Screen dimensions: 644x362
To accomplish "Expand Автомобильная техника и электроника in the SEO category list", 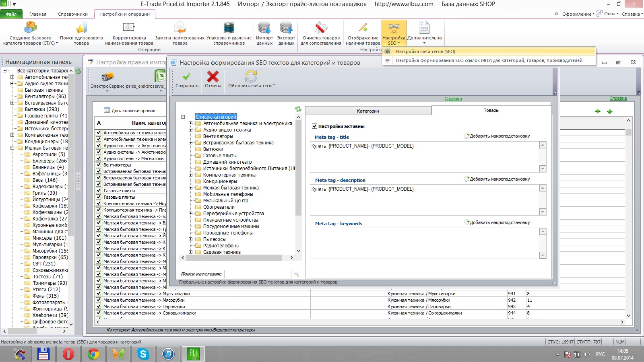I will coord(191,123).
